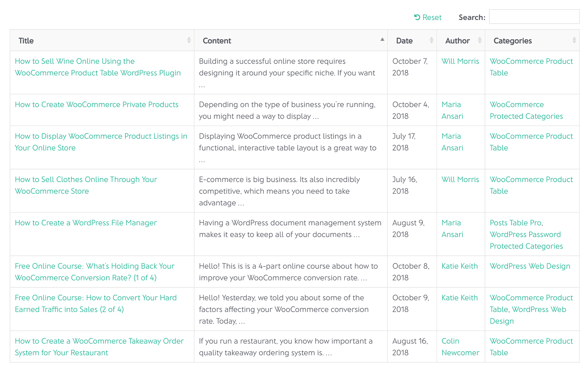588x378 pixels.
Task: Open 'How to Convert Your Hard Earned Traffic' course
Action: [x=96, y=303]
